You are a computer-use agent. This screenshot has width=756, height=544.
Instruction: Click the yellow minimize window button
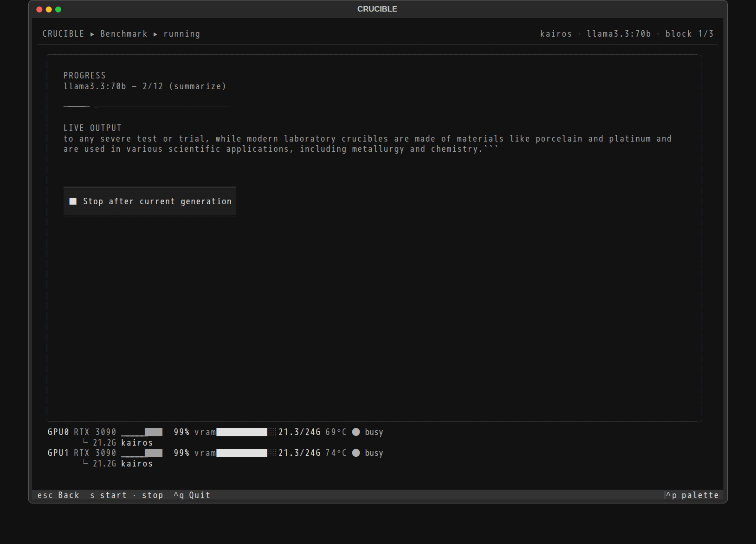click(x=49, y=9)
